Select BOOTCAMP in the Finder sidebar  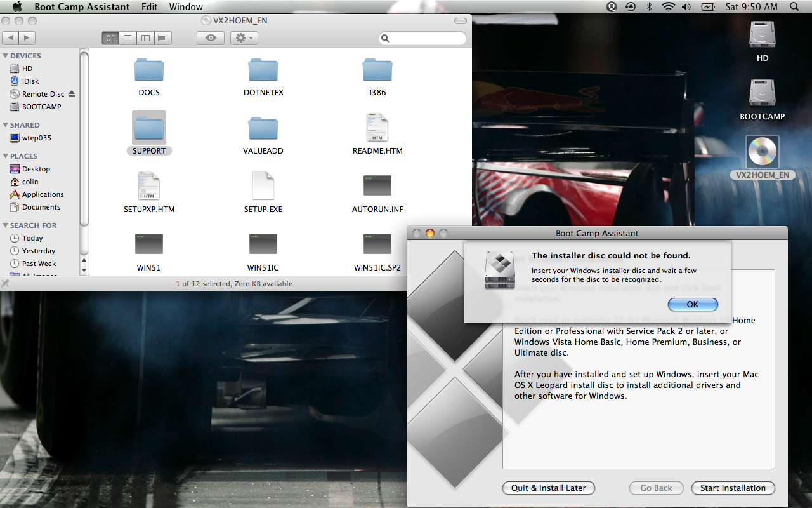[41, 107]
